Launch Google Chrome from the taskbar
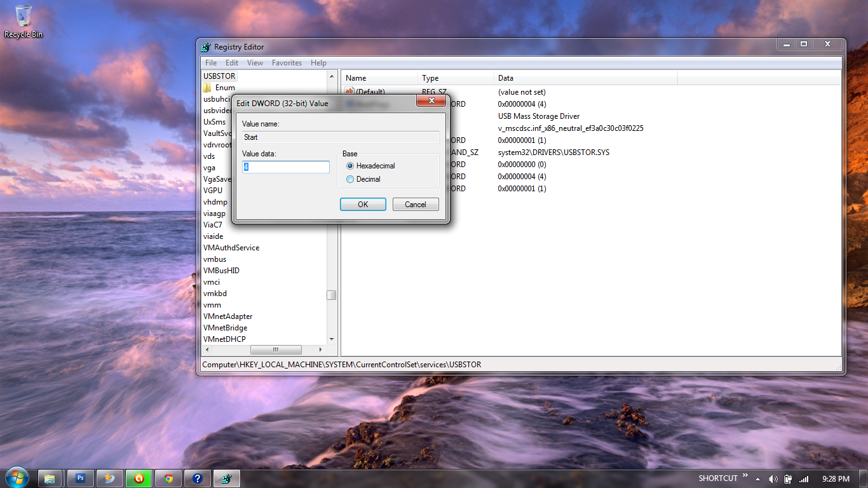The width and height of the screenshot is (868, 488). coord(168,478)
